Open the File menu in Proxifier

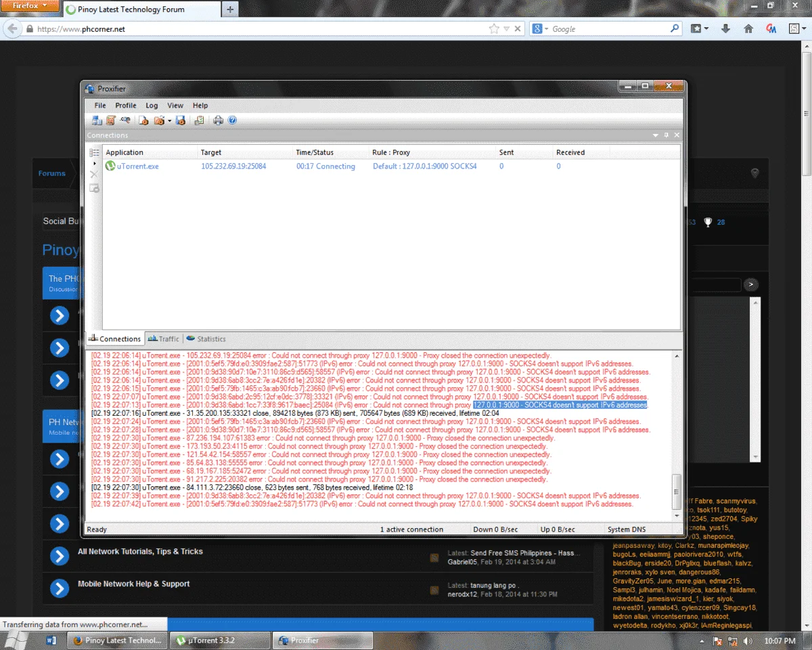100,106
